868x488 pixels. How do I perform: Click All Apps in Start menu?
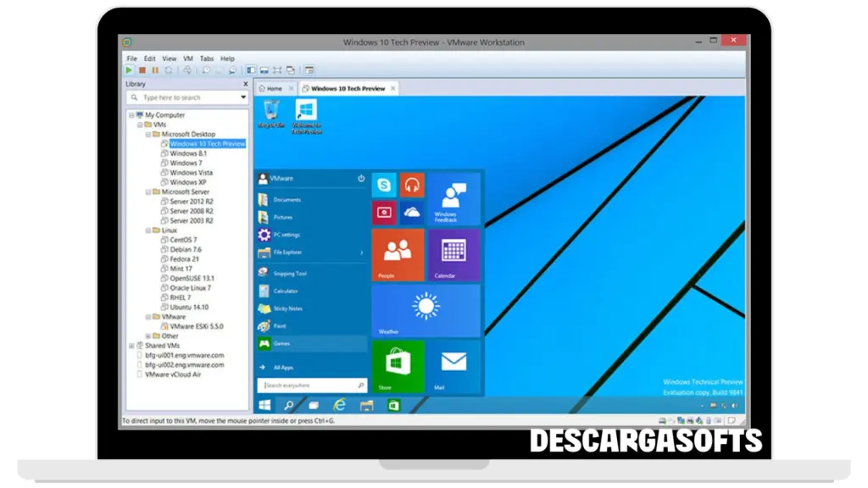(283, 367)
